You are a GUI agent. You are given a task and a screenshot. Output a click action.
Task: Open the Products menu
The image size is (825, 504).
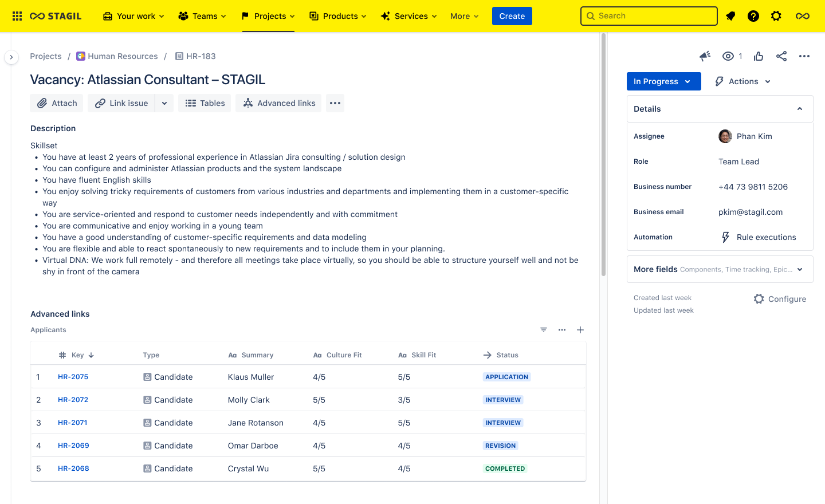pos(338,16)
